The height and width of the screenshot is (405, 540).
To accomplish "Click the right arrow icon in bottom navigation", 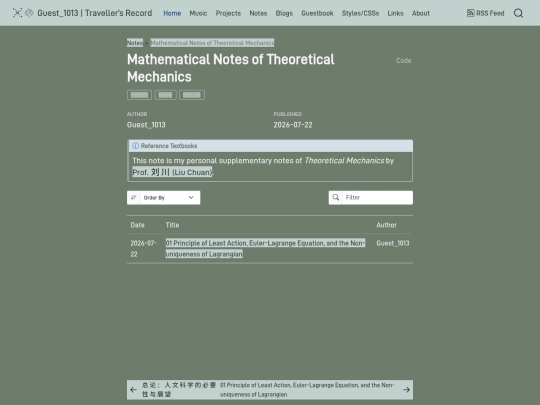I will pyautogui.click(x=406, y=390).
